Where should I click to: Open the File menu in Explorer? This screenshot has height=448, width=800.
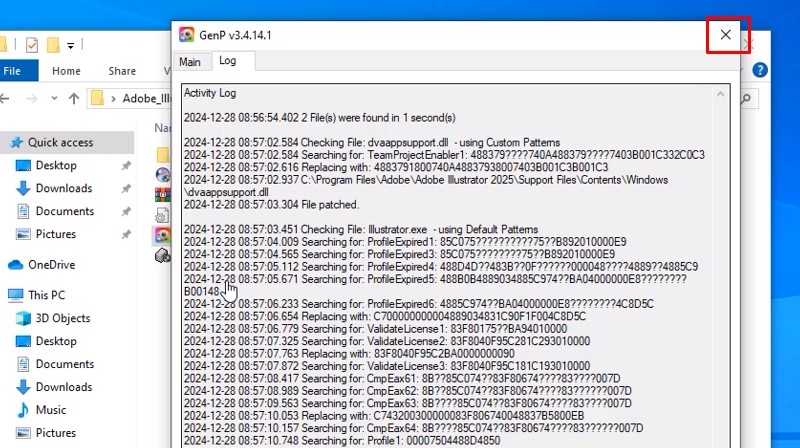coord(13,71)
